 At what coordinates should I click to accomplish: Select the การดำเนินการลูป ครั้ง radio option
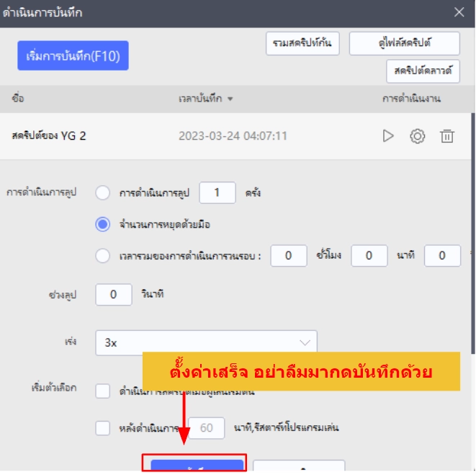tap(103, 193)
